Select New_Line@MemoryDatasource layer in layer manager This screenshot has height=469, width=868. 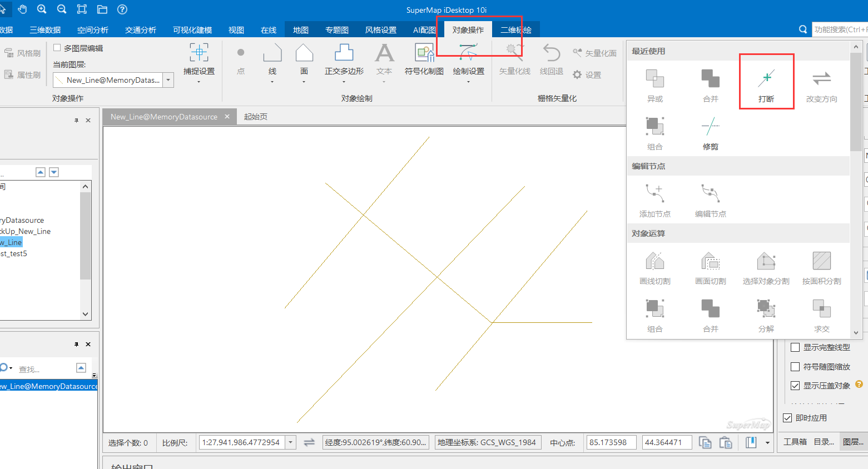48,386
